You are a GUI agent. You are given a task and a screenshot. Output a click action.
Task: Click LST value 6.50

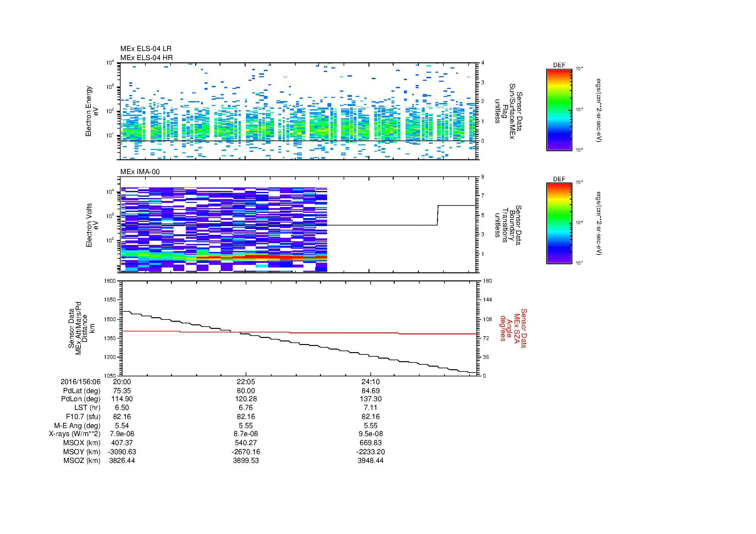point(122,408)
